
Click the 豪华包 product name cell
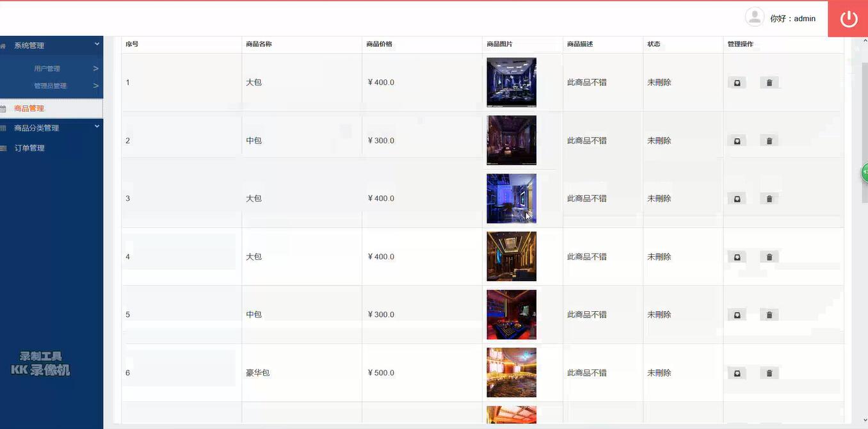click(x=258, y=373)
